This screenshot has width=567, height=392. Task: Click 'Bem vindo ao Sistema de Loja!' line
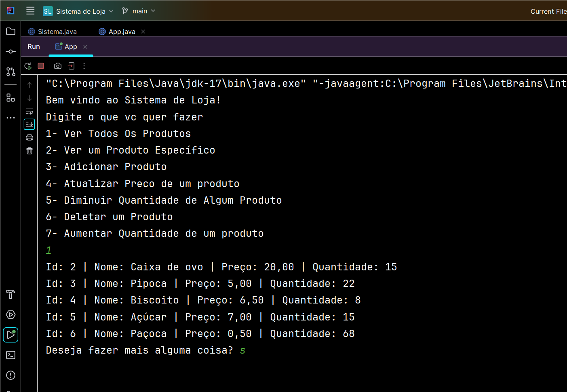click(133, 100)
